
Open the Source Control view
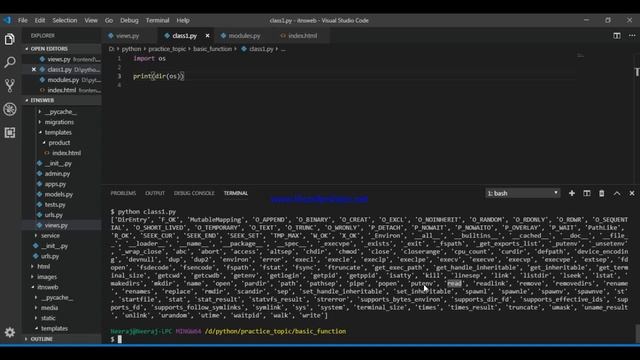[10, 85]
